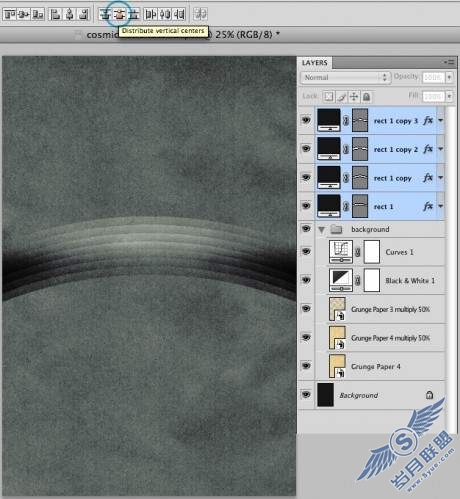Collapse the background group triangle
The height and width of the screenshot is (499, 460).
pyautogui.click(x=321, y=230)
